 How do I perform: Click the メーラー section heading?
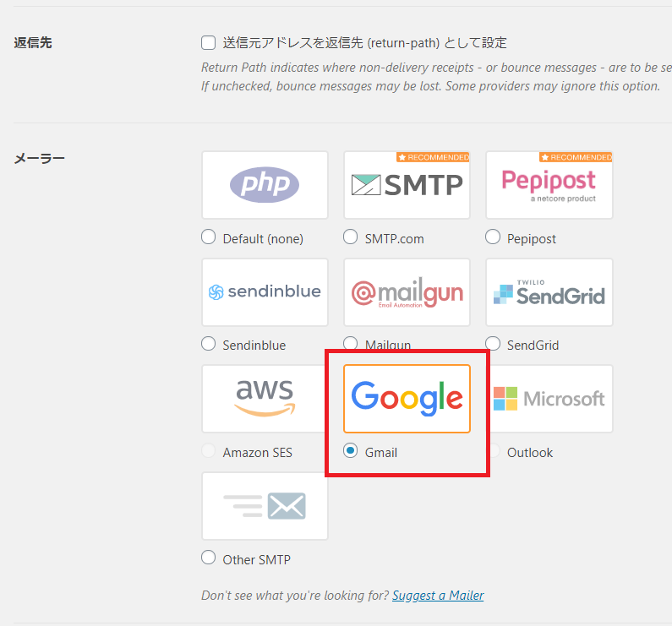pos(40,159)
